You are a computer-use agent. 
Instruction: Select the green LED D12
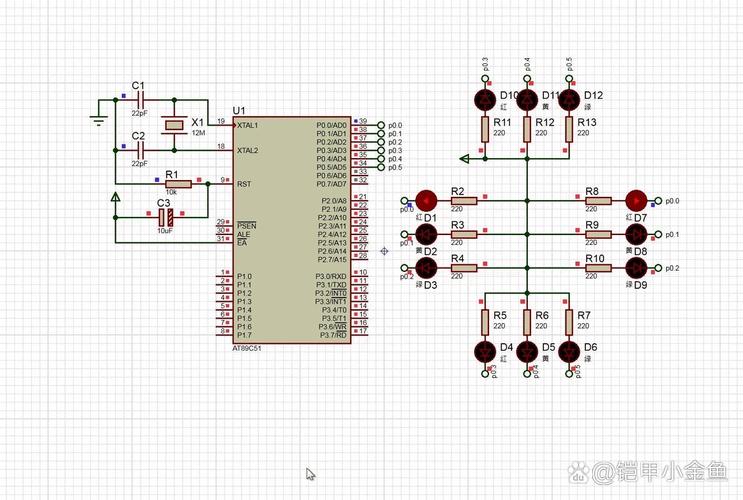pos(570,99)
